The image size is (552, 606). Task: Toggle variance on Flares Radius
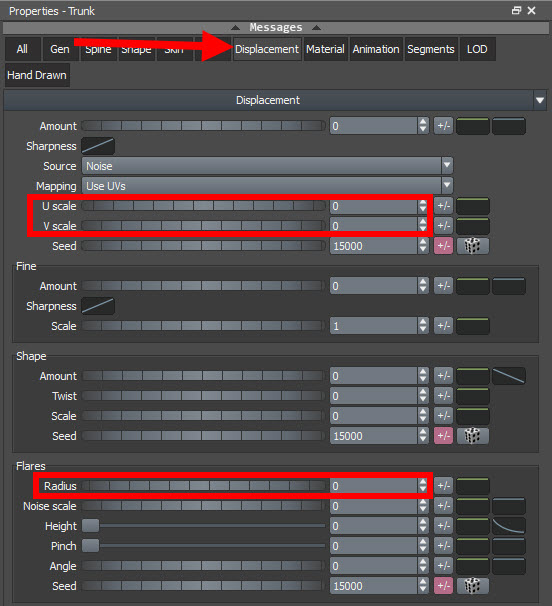coord(443,486)
